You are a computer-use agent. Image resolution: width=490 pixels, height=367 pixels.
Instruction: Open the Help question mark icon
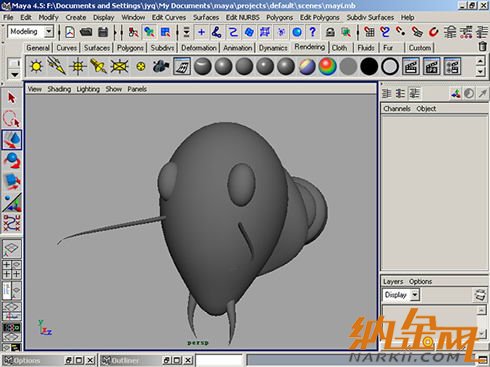point(312,32)
